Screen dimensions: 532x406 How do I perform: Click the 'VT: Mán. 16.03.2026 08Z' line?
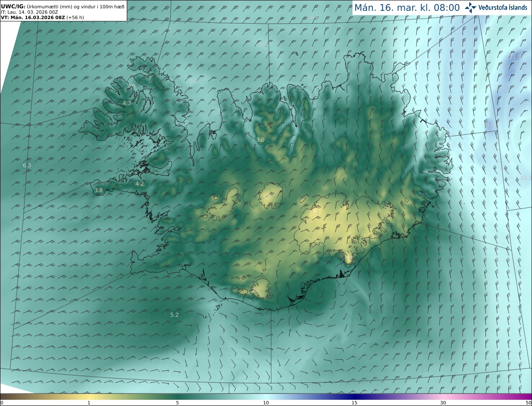coord(33,17)
